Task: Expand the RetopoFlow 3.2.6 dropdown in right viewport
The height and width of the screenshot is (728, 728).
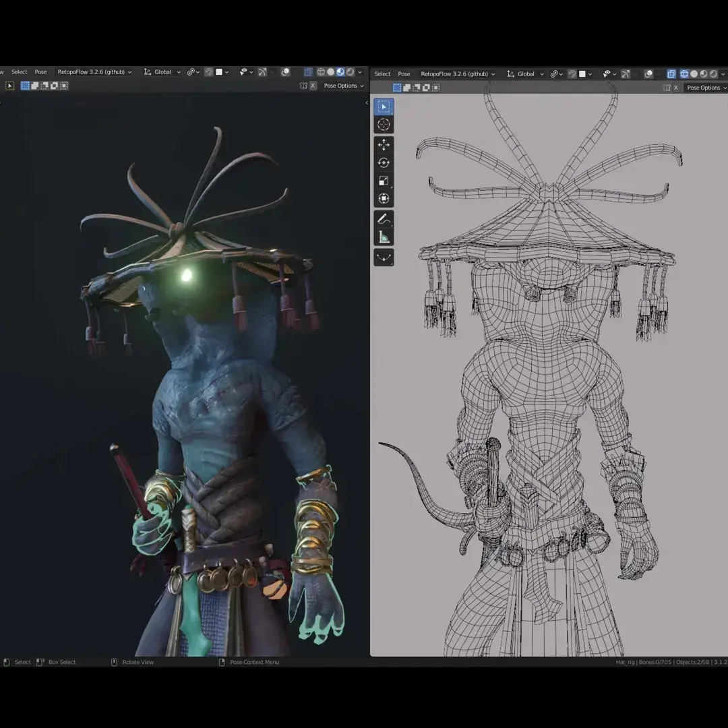Action: [x=457, y=74]
